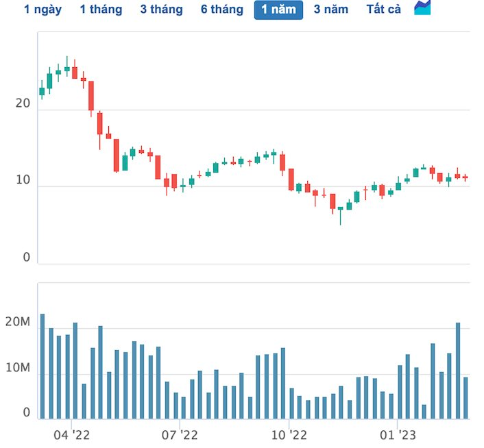Click the "10" price axis label
This screenshot has width=484, height=448.
pos(23,181)
